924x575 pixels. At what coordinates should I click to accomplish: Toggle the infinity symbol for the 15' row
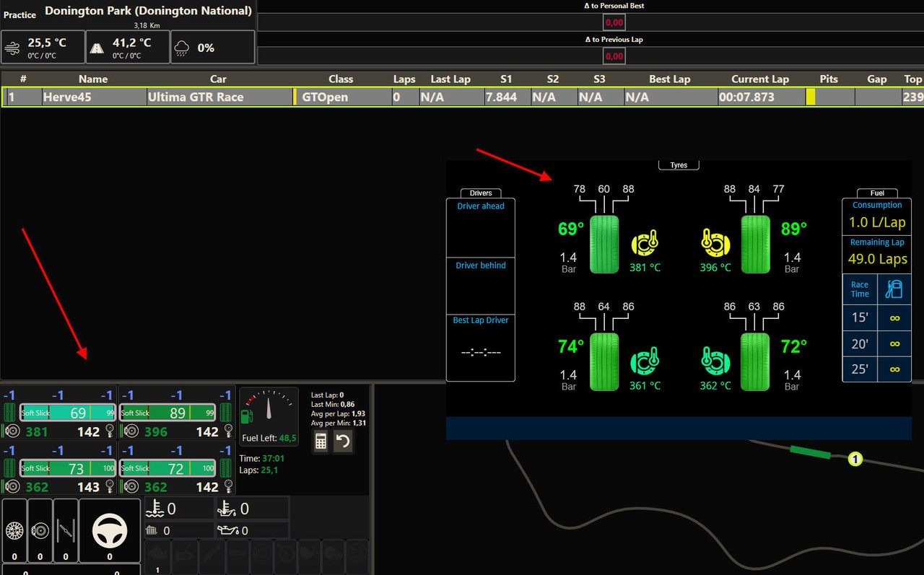point(894,317)
